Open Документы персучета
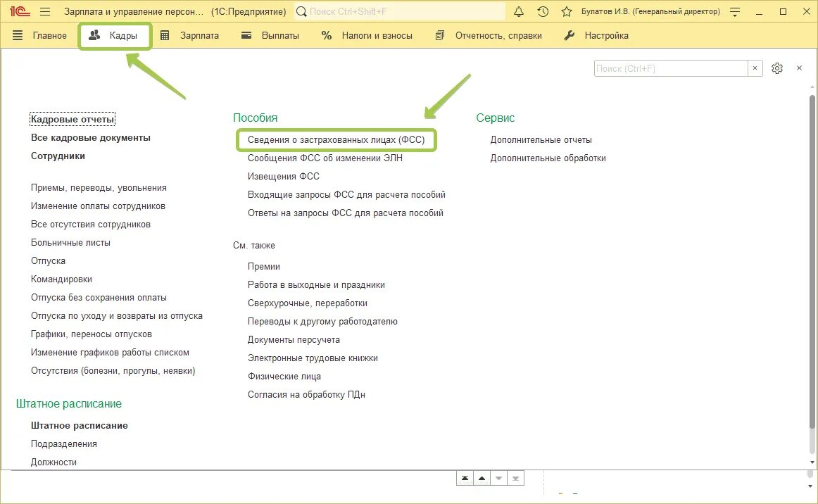The width and height of the screenshot is (818, 504). click(294, 340)
